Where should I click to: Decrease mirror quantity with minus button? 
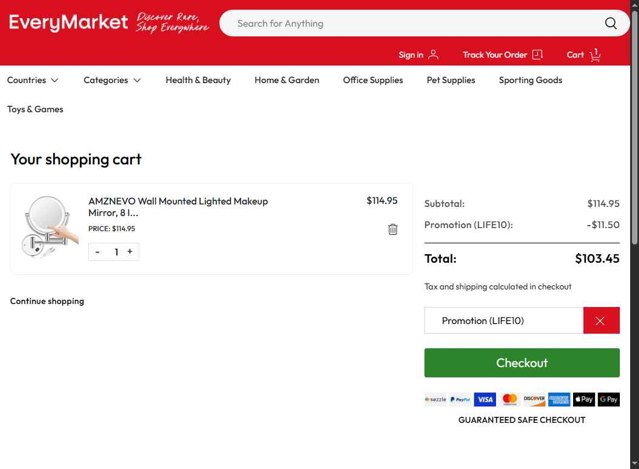[97, 252]
